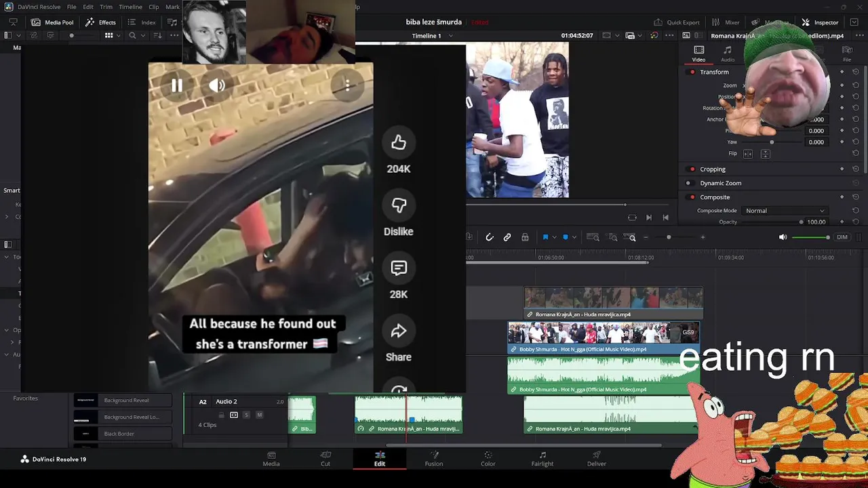Open the File menu
This screenshot has width=868, height=488.
point(71,7)
